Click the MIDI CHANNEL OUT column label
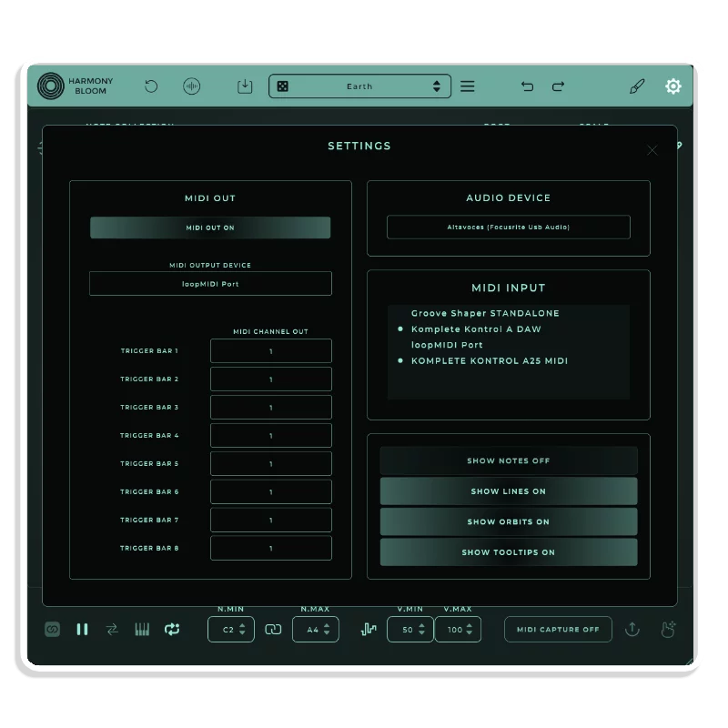 click(x=270, y=331)
